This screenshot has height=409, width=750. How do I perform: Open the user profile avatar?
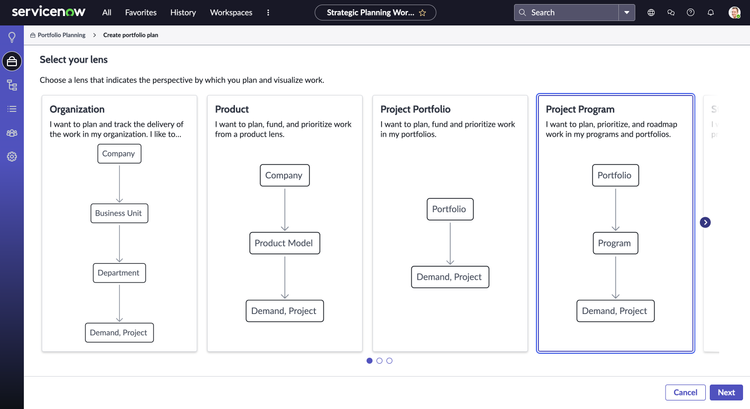click(x=734, y=12)
